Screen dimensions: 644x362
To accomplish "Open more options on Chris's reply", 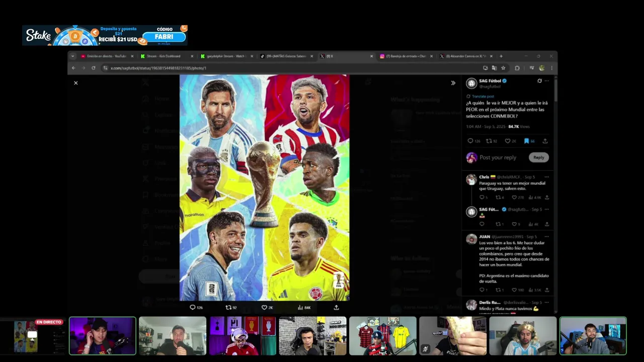I will pyautogui.click(x=547, y=177).
